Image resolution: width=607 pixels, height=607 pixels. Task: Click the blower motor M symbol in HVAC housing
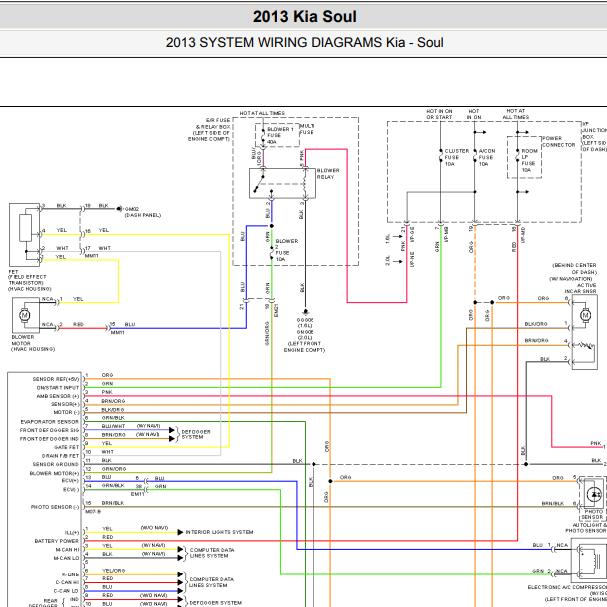pos(25,316)
